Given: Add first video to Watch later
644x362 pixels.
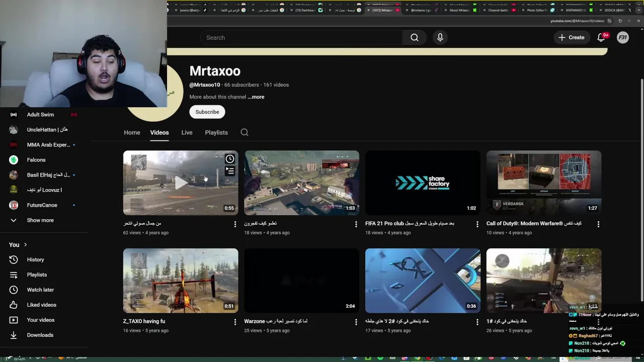Looking at the screenshot, I should click(229, 159).
